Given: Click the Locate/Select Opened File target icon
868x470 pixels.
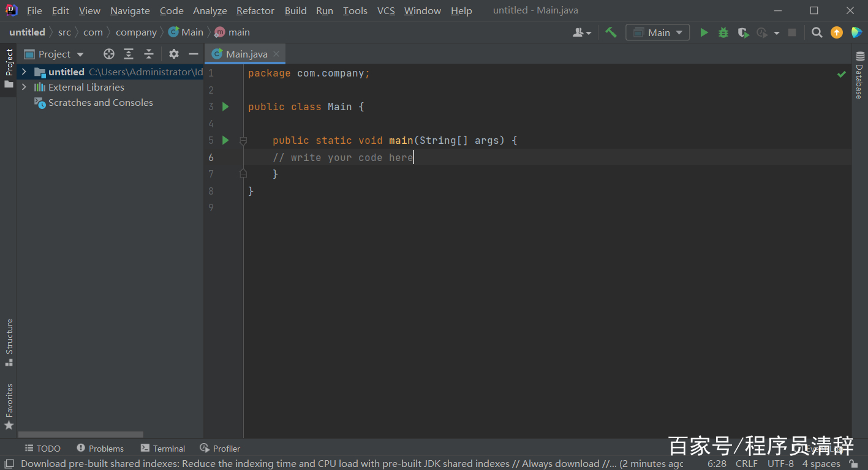Looking at the screenshot, I should (109, 54).
